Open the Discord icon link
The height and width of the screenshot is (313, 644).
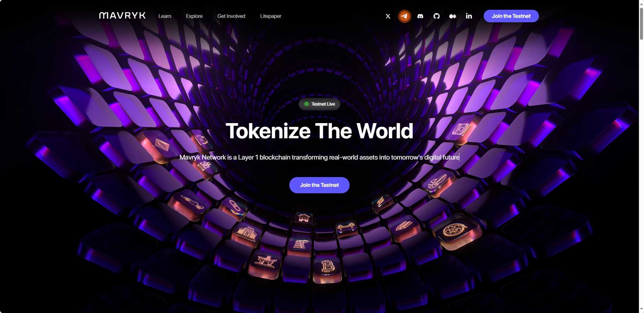coord(420,16)
